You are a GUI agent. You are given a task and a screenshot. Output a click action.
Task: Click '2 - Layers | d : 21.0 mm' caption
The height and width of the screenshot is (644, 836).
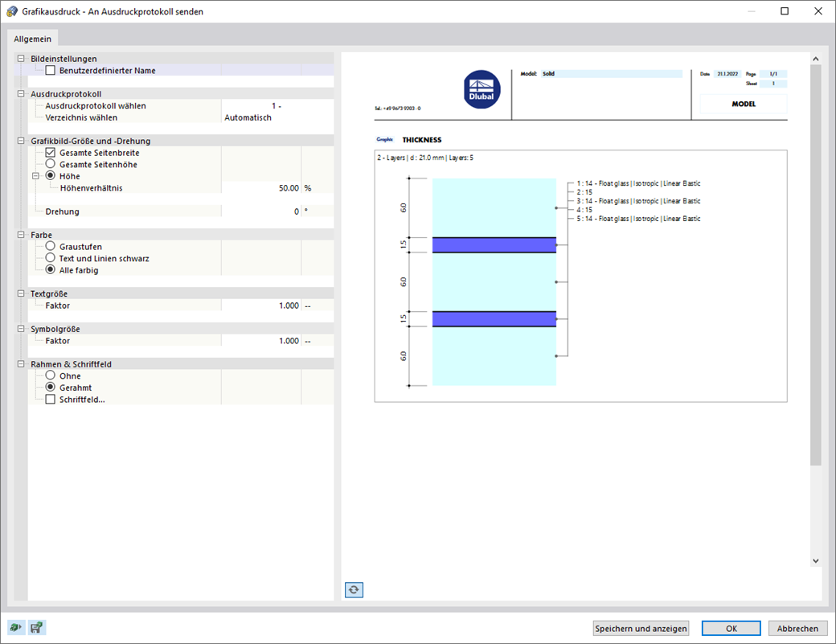425,158
